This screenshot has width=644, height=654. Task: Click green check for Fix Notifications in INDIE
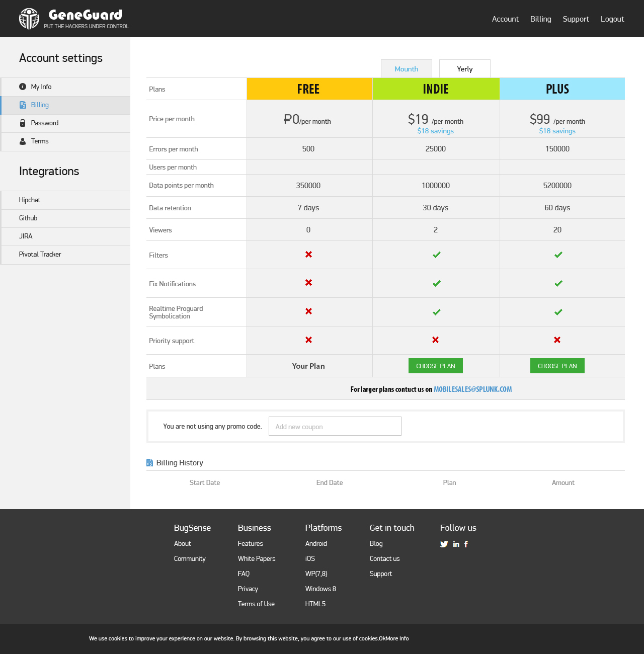436,284
